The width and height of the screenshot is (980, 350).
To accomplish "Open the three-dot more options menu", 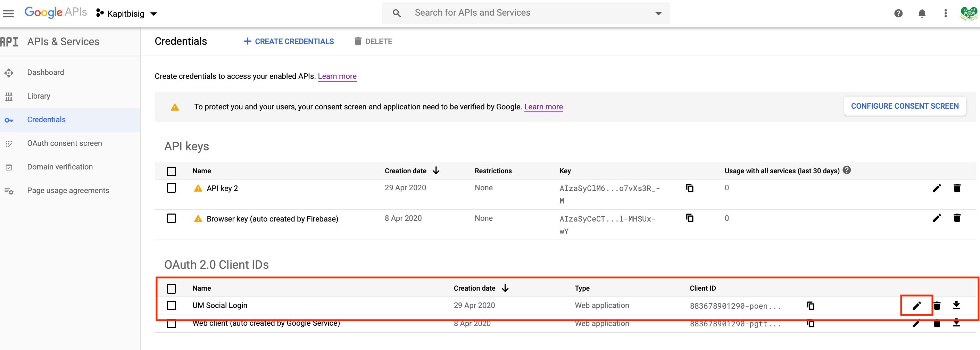I will tap(945, 14).
